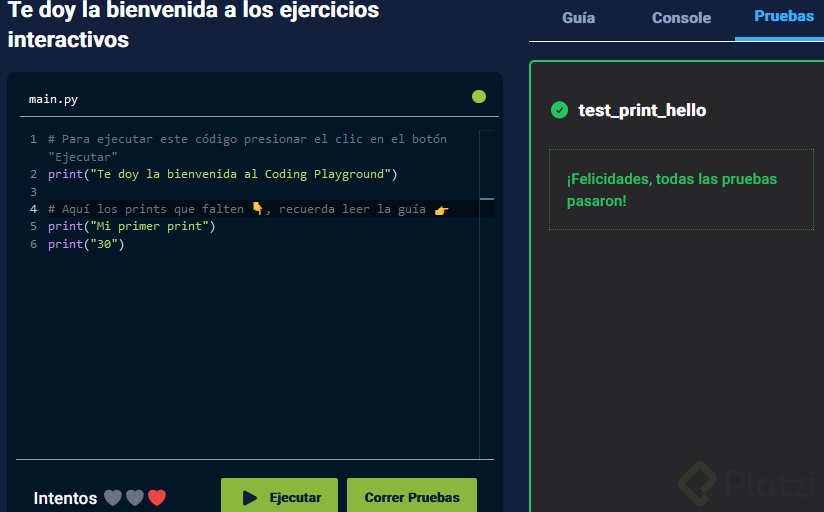
Task: Select the Pruebas tab
Action: 784,16
